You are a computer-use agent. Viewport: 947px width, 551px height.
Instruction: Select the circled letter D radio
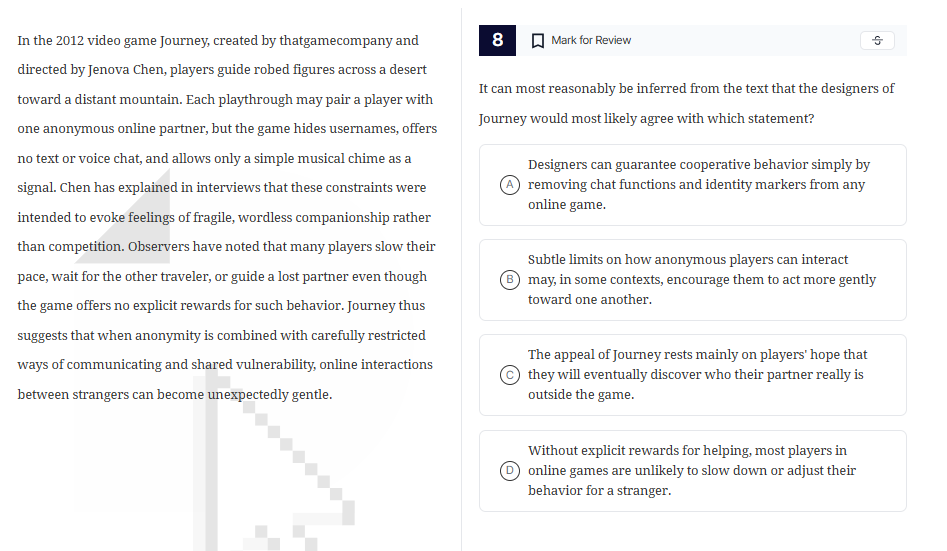(510, 471)
